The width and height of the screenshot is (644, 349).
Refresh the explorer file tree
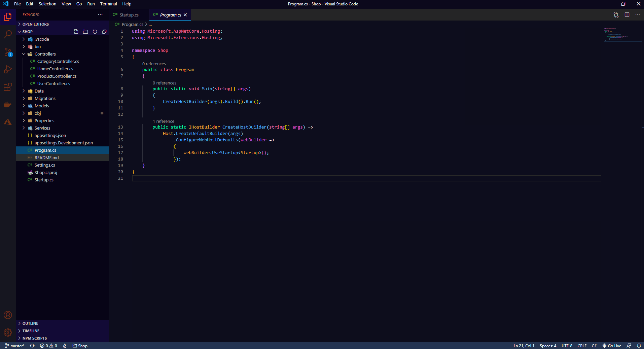click(95, 32)
